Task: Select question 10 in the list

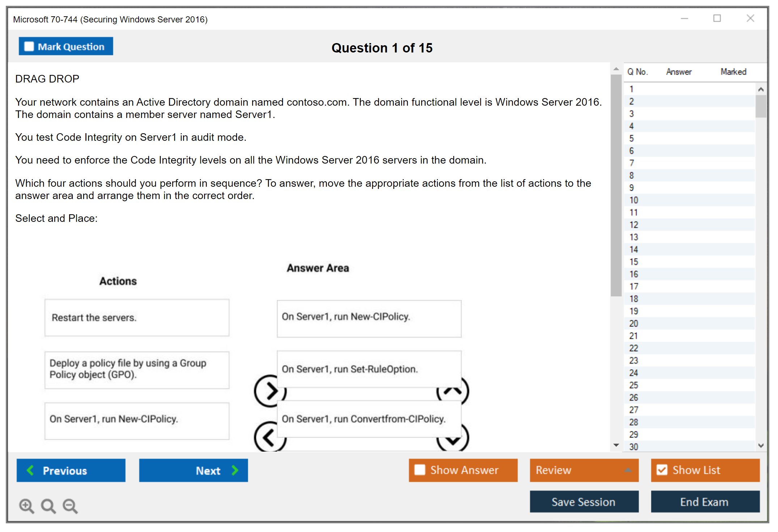Action: pyautogui.click(x=634, y=200)
